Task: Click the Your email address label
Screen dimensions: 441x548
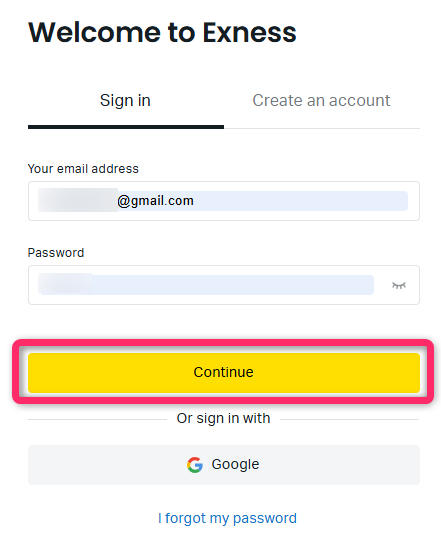Action: pyautogui.click(x=83, y=169)
